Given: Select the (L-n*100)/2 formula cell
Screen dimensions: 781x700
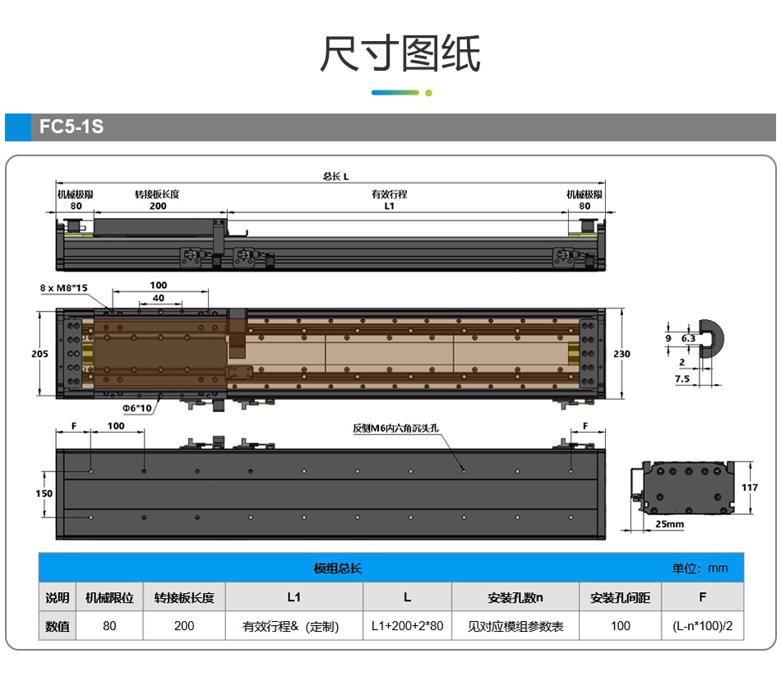Looking at the screenshot, I should tap(702, 626).
